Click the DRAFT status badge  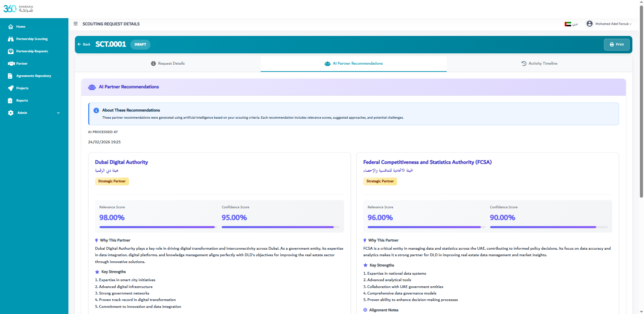140,44
